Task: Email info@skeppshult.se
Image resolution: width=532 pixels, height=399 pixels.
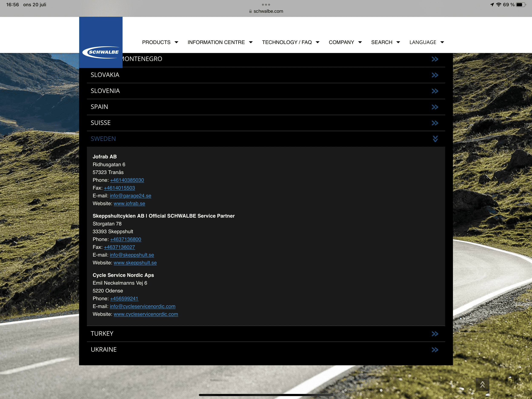Action: point(132,255)
